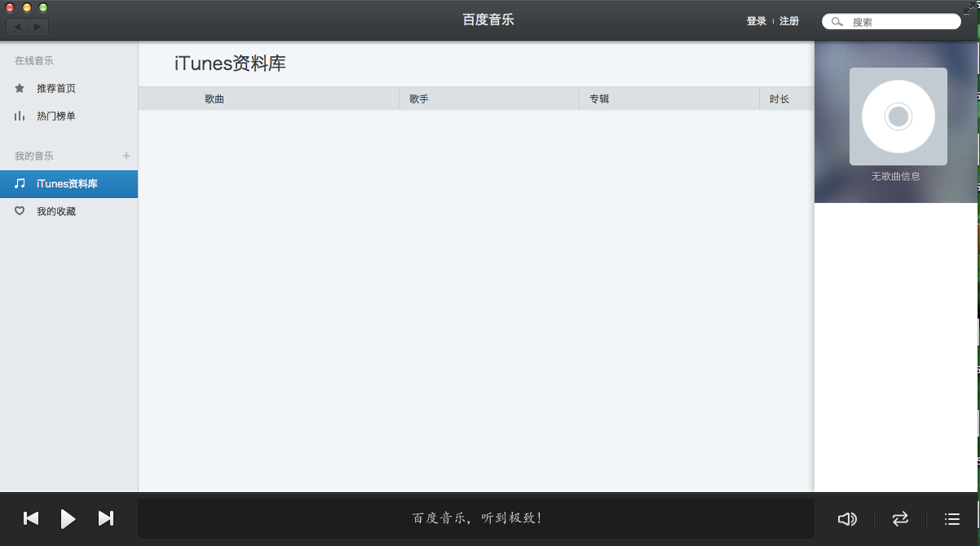Open the playlist queue icon
The height and width of the screenshot is (546, 980).
click(x=951, y=519)
